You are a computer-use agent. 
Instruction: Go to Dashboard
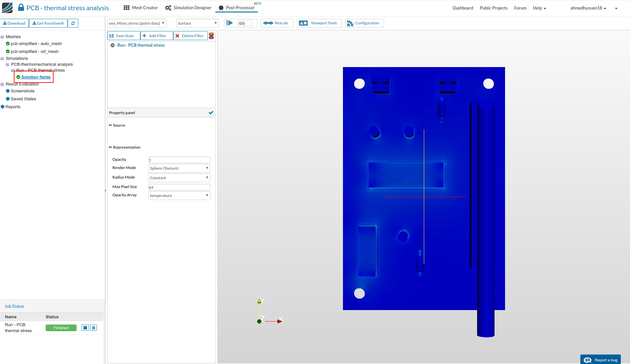click(463, 8)
